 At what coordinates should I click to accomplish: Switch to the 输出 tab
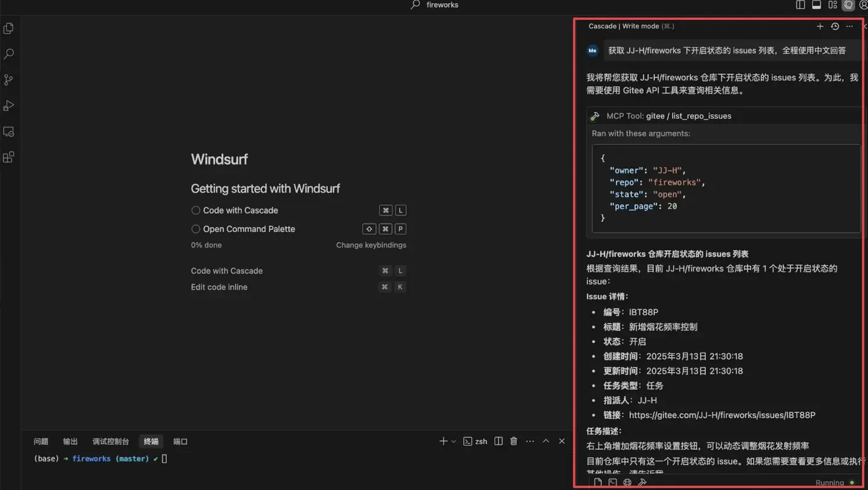[x=70, y=441]
